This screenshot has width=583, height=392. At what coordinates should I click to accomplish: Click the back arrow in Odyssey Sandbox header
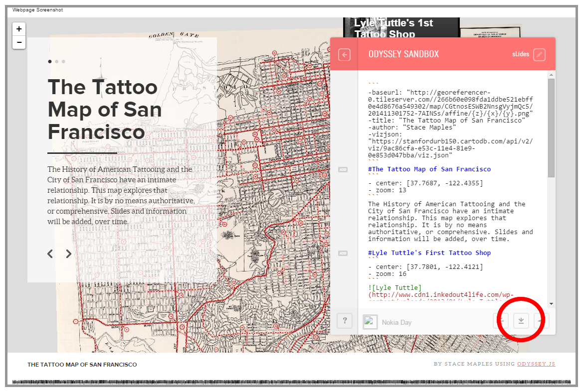click(344, 55)
